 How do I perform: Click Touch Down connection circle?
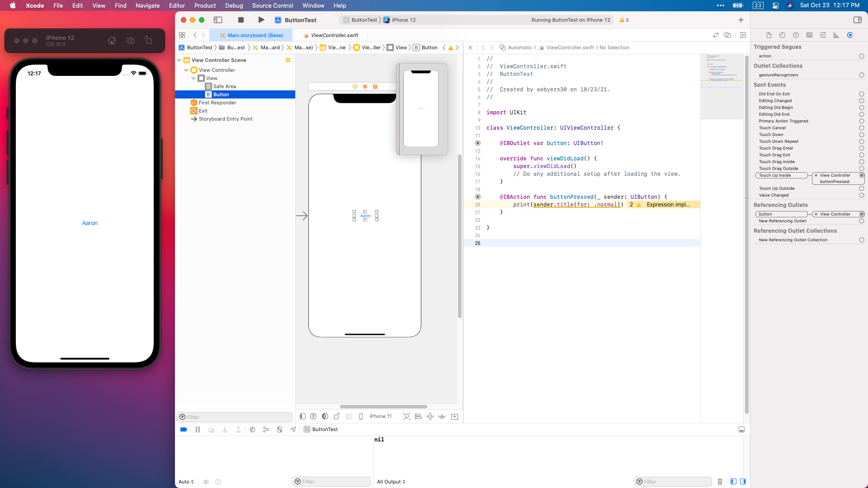[x=862, y=135]
